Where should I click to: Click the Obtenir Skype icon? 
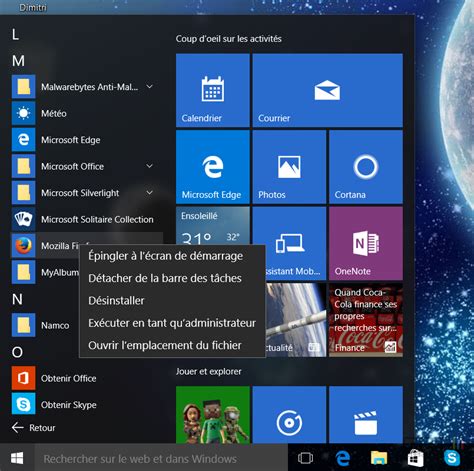point(23,404)
